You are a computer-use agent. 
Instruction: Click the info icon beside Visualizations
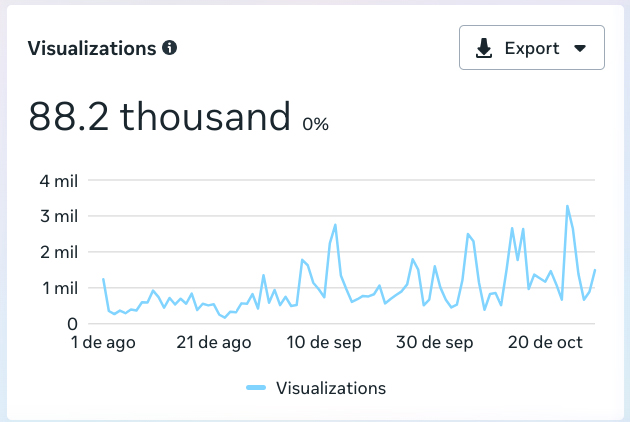point(170,48)
